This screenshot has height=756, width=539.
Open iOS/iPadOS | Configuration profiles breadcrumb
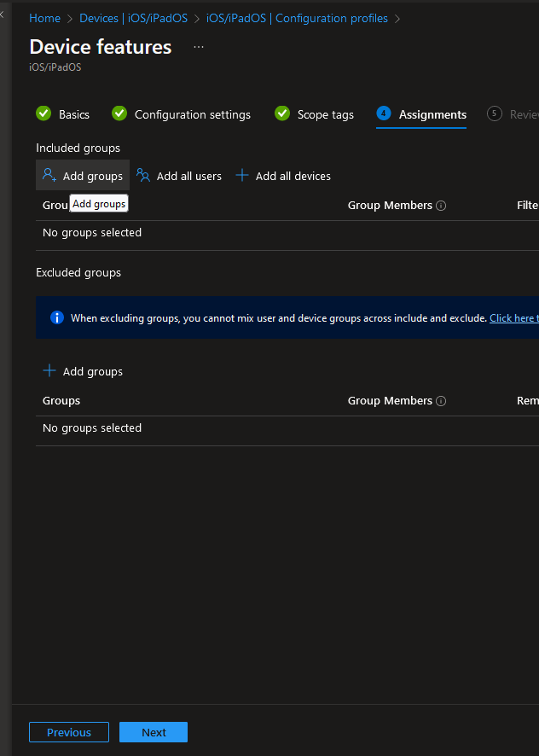click(x=297, y=18)
